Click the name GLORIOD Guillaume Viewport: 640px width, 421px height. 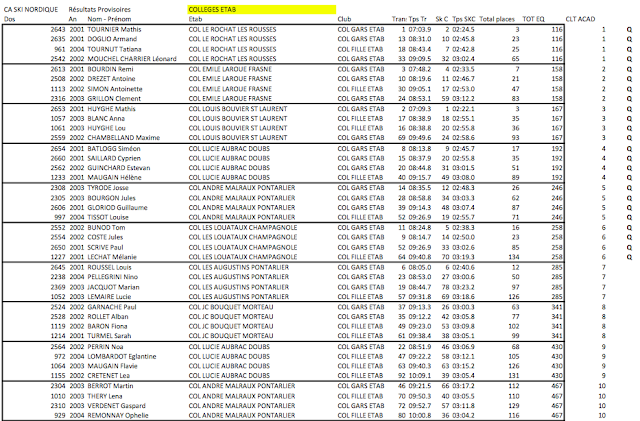118,207
